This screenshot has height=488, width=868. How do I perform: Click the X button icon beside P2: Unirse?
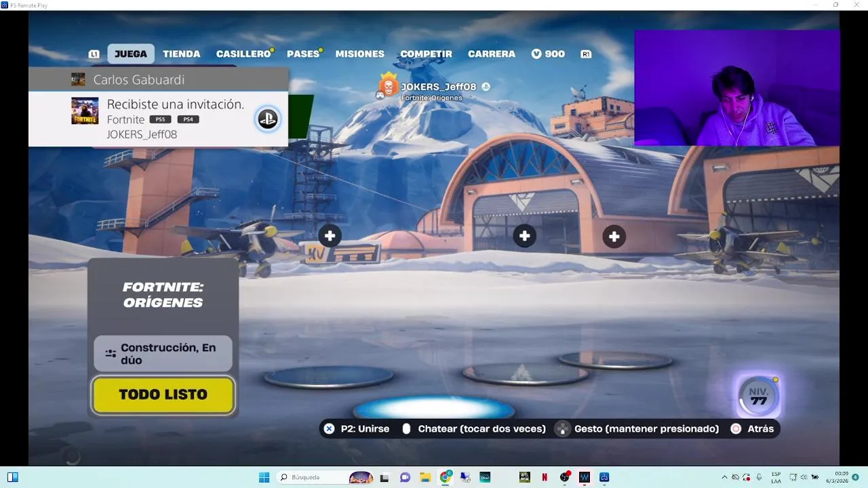pos(329,428)
